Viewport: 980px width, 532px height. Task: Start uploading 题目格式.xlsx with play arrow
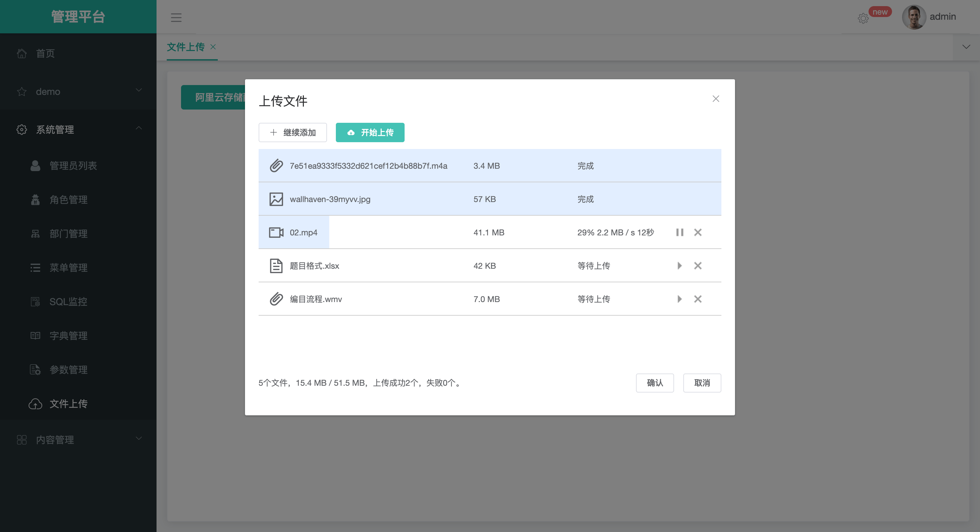click(x=680, y=266)
